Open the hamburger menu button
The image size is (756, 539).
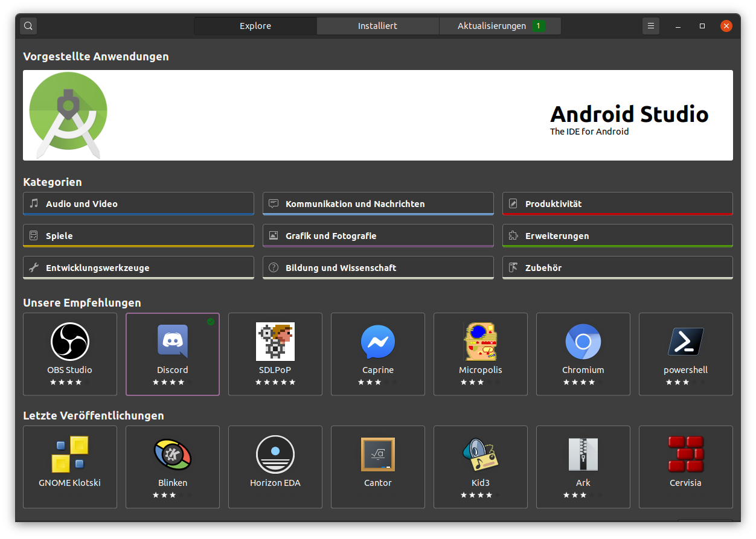click(650, 26)
